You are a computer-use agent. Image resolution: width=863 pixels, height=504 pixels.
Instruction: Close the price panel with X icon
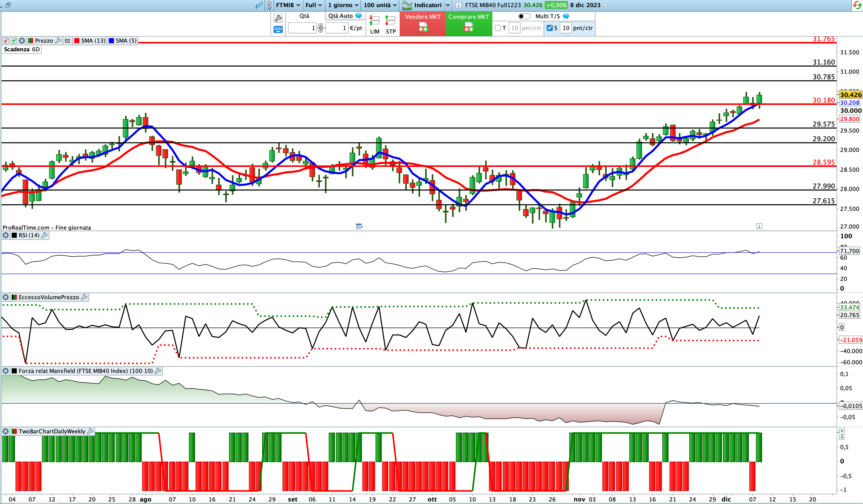pyautogui.click(x=22, y=41)
